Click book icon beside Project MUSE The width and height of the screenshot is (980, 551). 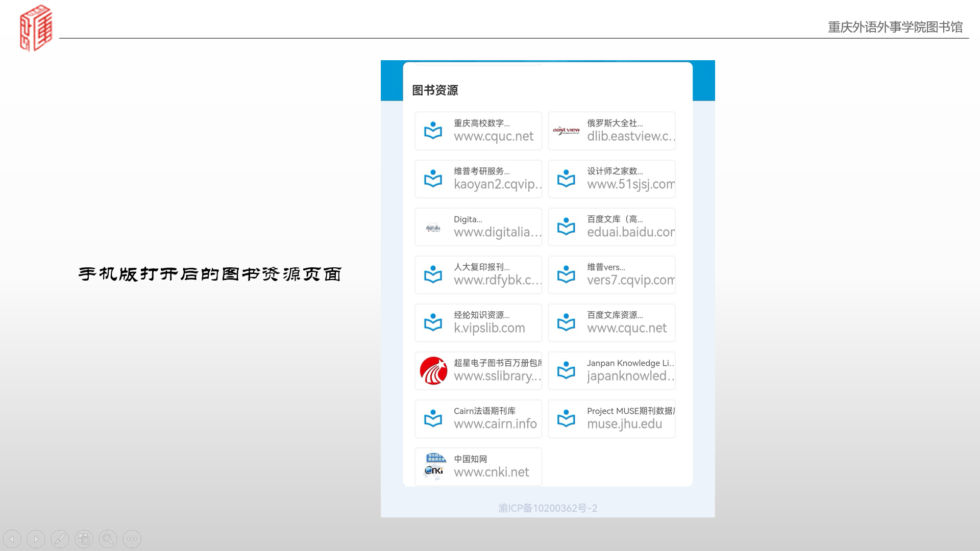(566, 418)
